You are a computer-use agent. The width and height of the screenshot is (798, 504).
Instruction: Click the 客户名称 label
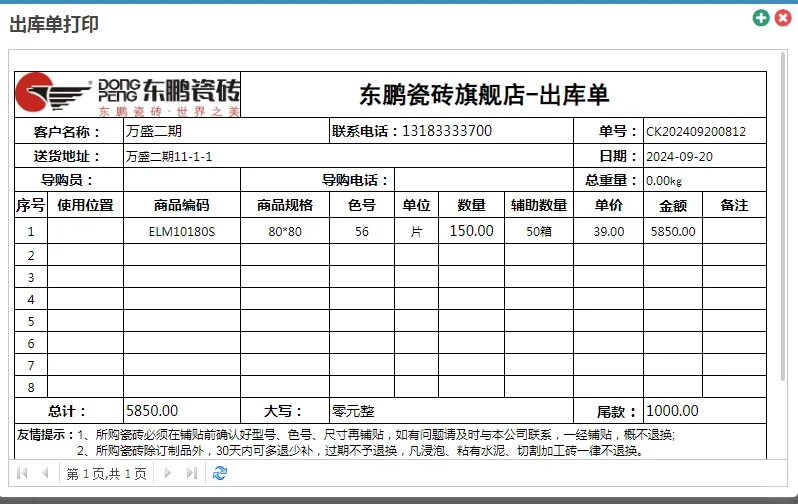[x=66, y=132]
